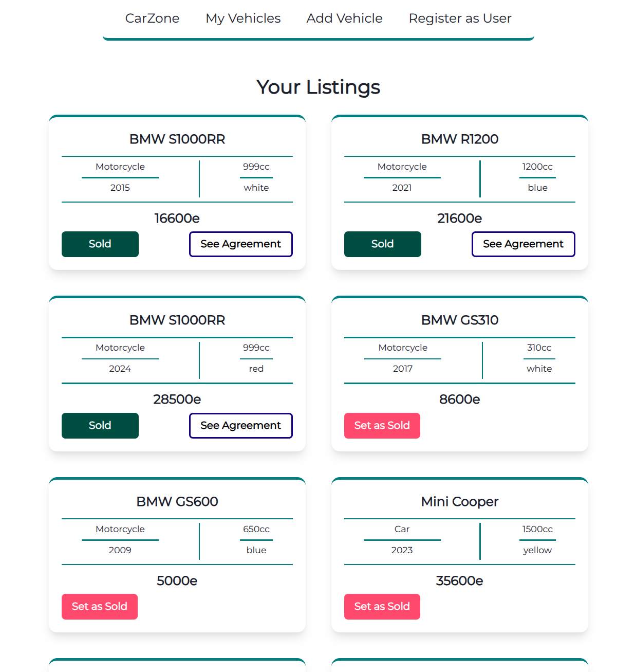Open the Add Vehicle page
The height and width of the screenshot is (672, 635).
(x=344, y=19)
